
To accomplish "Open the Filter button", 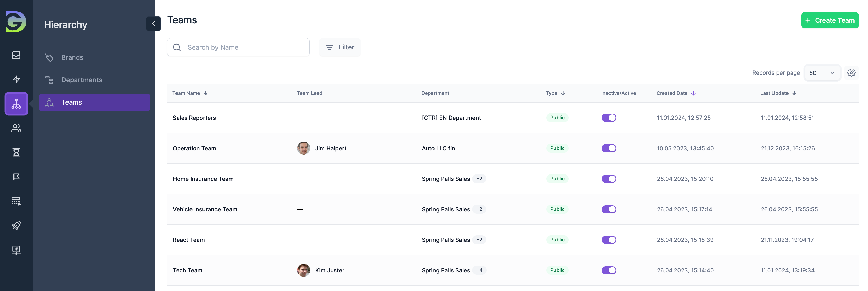I will (340, 47).
